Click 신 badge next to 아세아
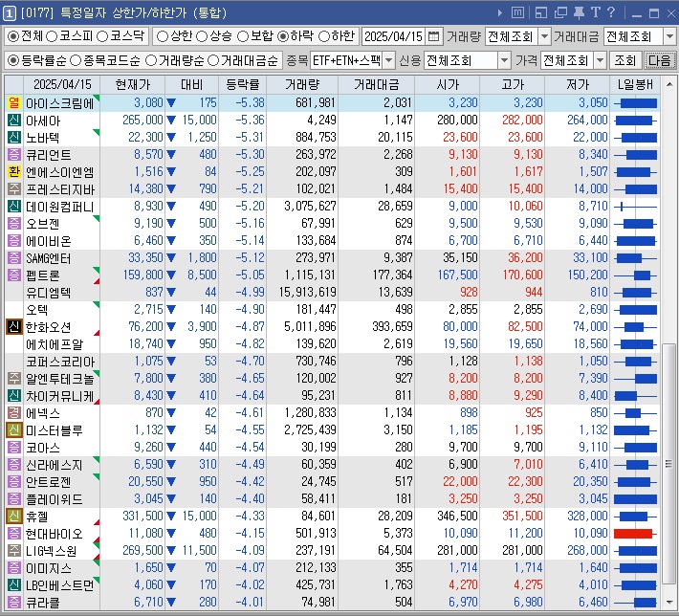The height and width of the screenshot is (616, 679). [x=13, y=121]
